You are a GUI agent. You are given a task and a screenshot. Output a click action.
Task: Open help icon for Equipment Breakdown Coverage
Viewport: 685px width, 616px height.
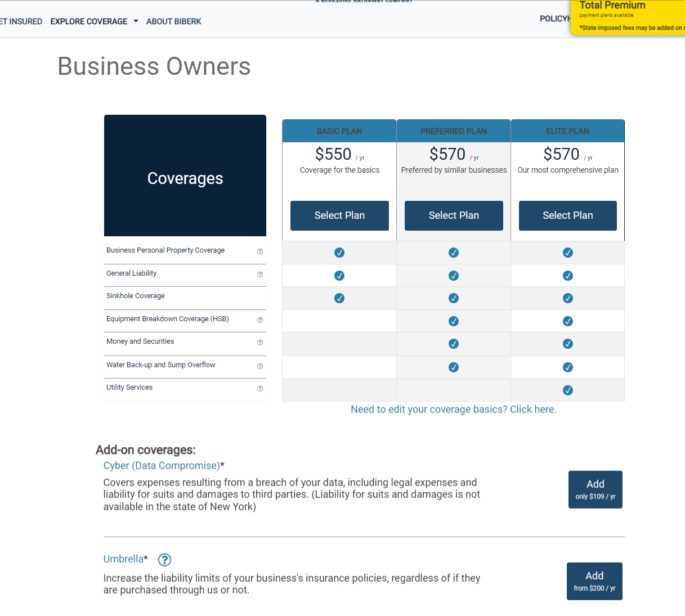260,320
